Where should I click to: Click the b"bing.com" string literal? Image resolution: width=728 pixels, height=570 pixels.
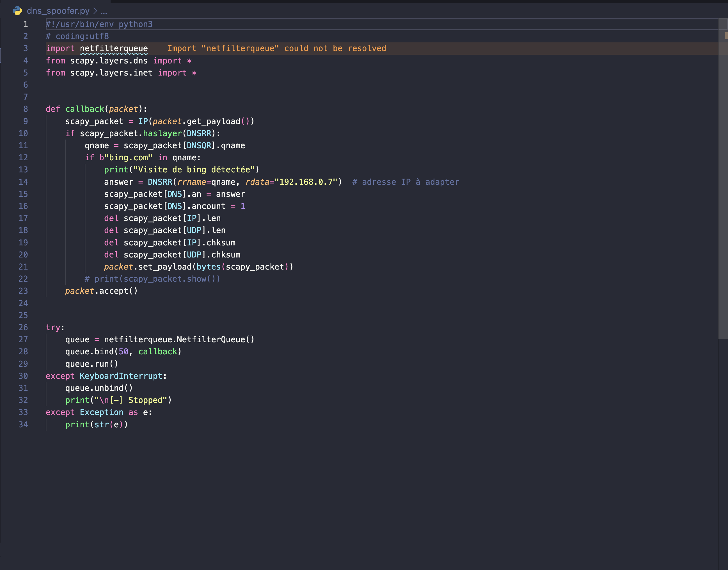pos(126,158)
